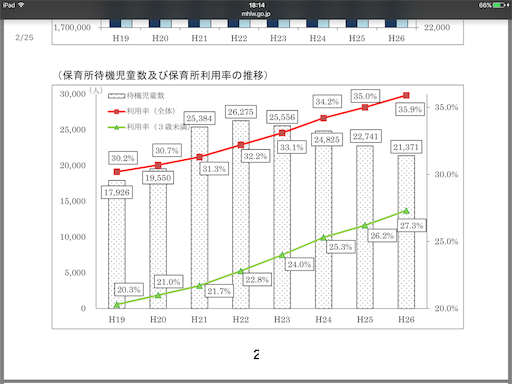Click the page number 2 at bottom
Viewport: 512px width, 384px height.
click(x=256, y=354)
